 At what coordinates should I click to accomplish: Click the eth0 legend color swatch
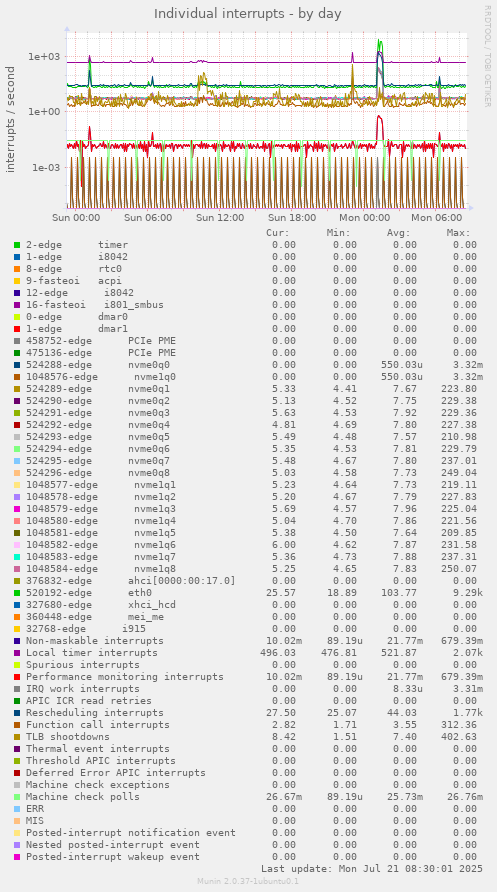[16, 593]
